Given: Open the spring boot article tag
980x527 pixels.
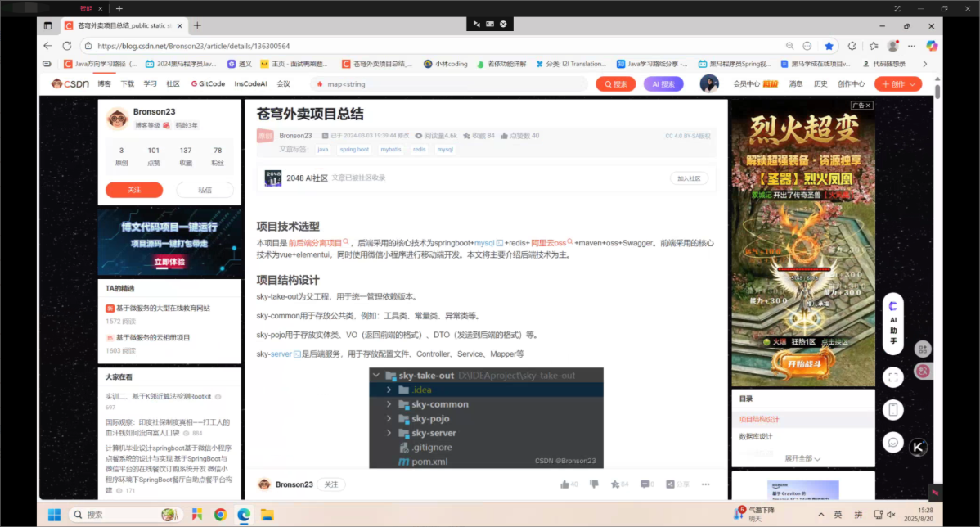Looking at the screenshot, I should (353, 149).
